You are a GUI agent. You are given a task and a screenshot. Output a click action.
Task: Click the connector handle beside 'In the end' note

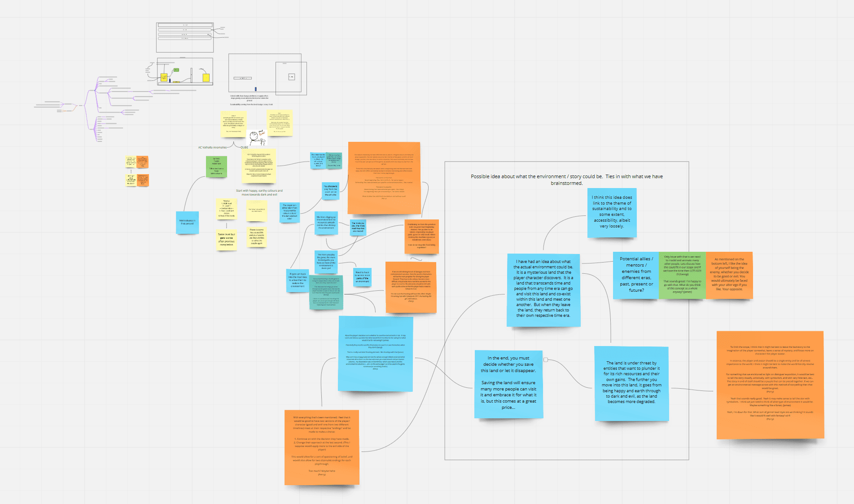point(546,359)
